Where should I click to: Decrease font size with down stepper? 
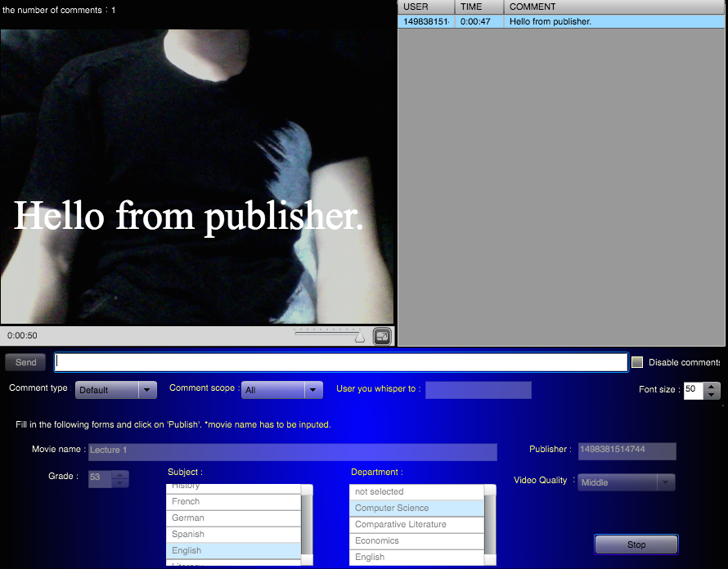point(712,395)
